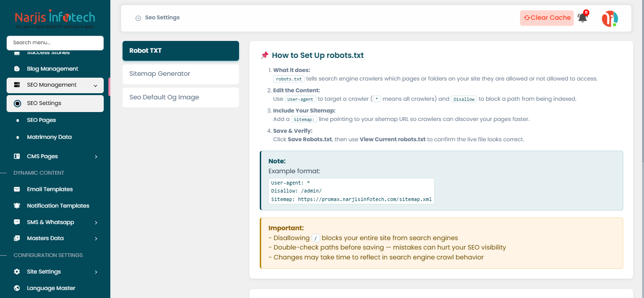Click the '/' code tag in Important box
This screenshot has height=298, width=644.
(x=316, y=238)
